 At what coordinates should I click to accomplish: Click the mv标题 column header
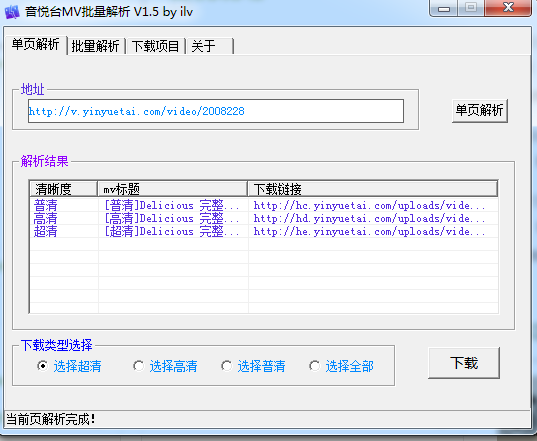click(173, 189)
